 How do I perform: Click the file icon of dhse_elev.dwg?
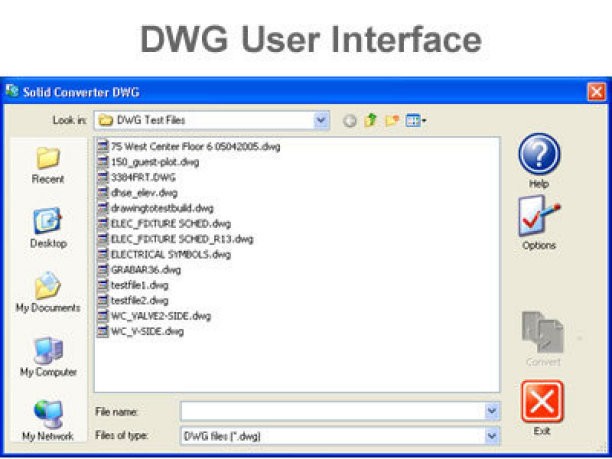(103, 192)
